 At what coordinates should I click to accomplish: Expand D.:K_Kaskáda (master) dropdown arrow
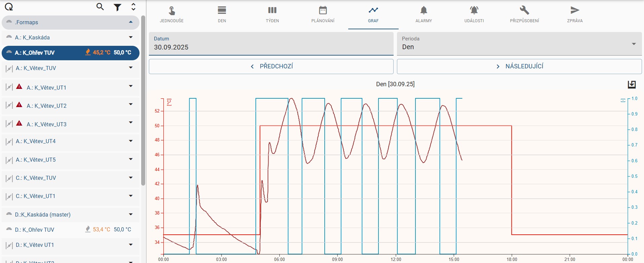(x=131, y=215)
